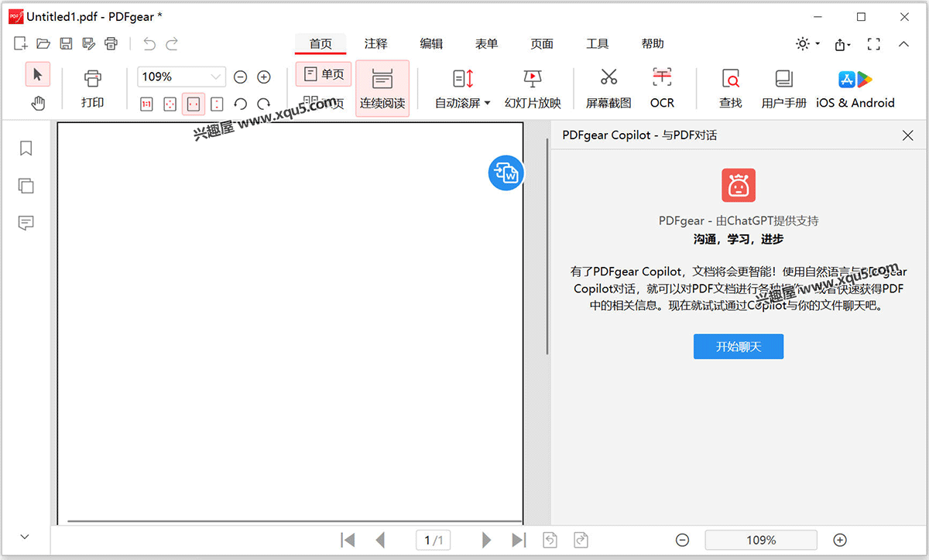Screen dimensions: 929x560
Task: Go to the last page
Action: [x=519, y=540]
